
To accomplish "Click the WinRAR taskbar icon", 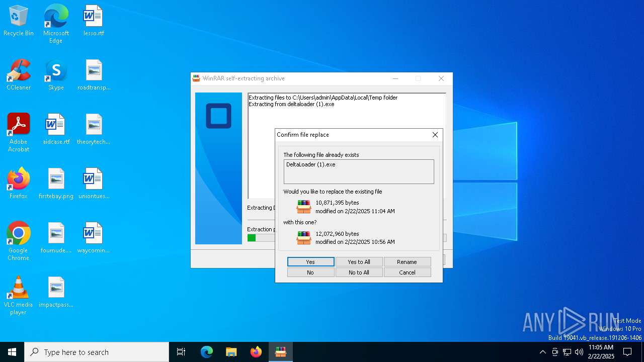I will click(280, 352).
